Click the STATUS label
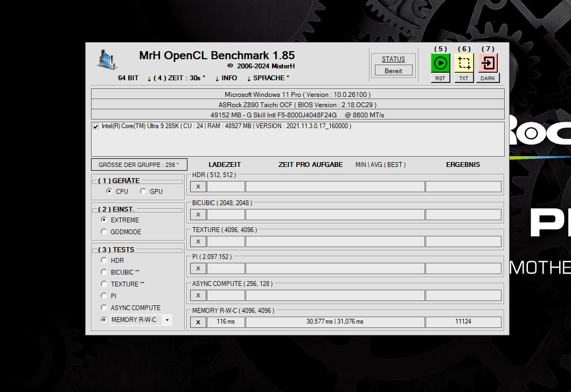Viewport: 571px width, 392px height. tap(393, 59)
